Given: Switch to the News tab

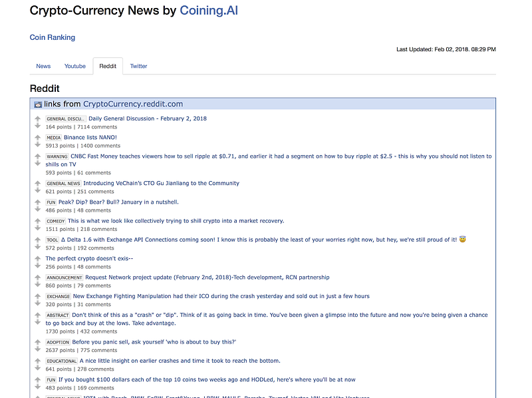Looking at the screenshot, I should point(43,66).
